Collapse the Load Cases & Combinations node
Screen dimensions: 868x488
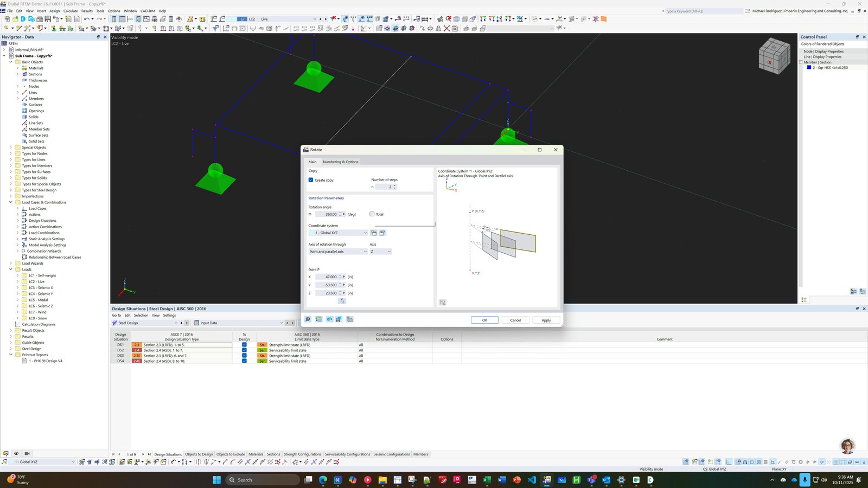point(11,202)
